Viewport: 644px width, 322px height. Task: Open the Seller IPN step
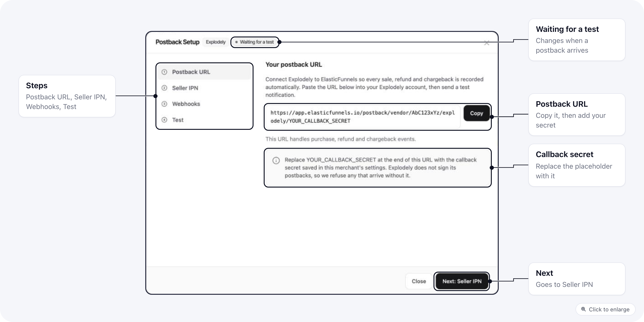point(204,88)
